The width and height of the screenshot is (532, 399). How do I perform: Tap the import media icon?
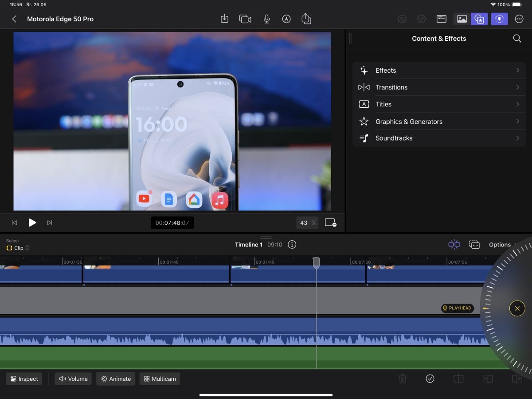[x=225, y=19]
